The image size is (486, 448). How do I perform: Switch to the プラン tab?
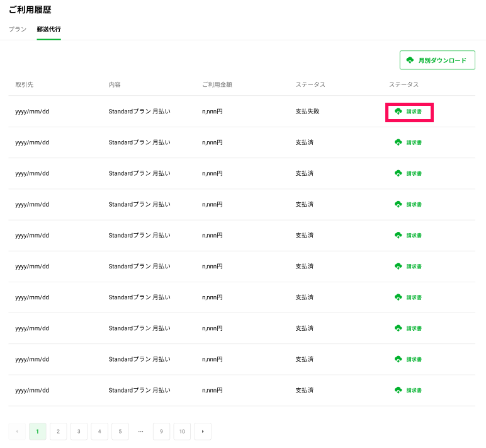(x=18, y=30)
